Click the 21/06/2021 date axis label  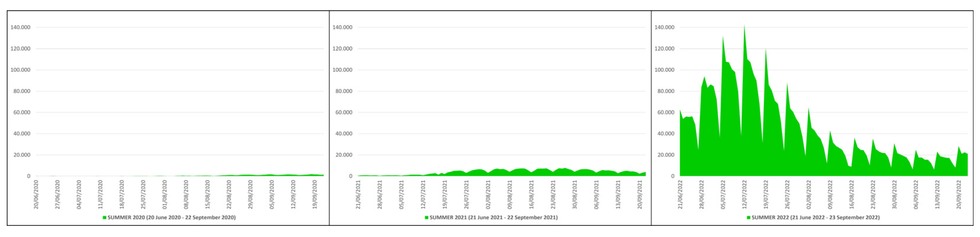point(358,194)
